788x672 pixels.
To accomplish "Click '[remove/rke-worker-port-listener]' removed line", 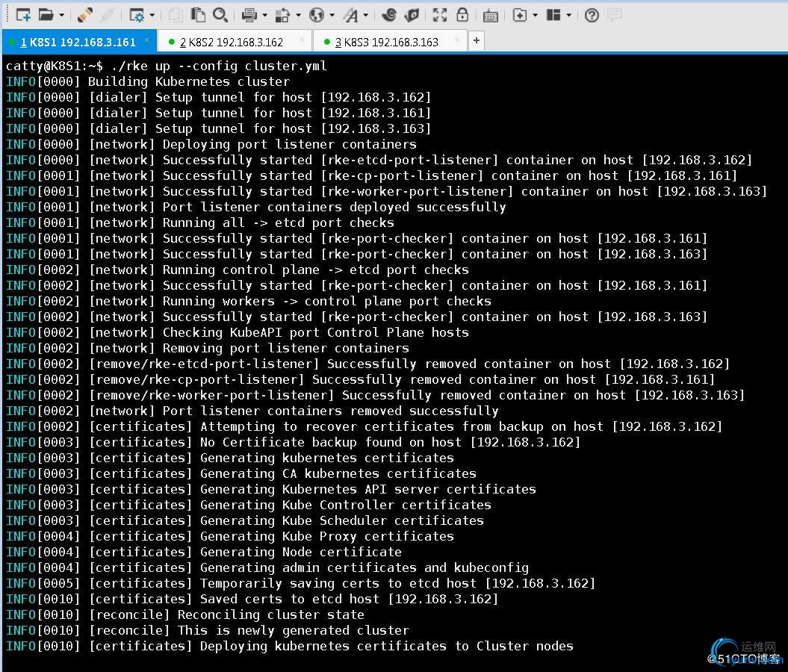I will (x=376, y=395).
